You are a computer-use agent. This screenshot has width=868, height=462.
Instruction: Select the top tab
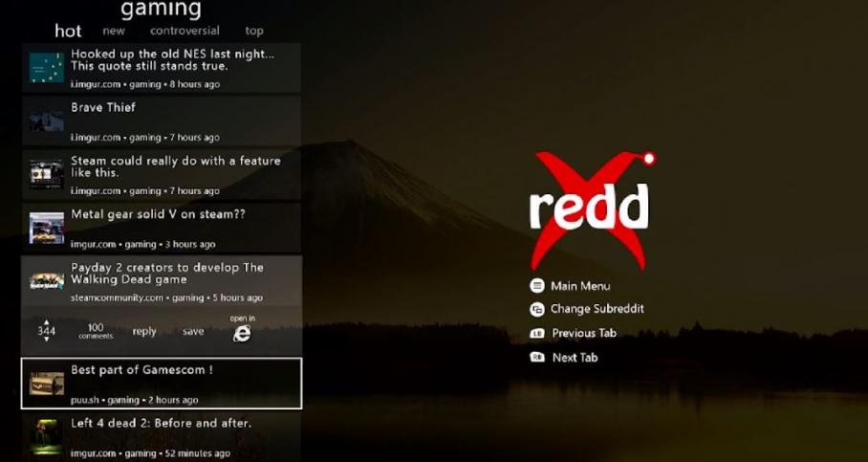(x=253, y=31)
